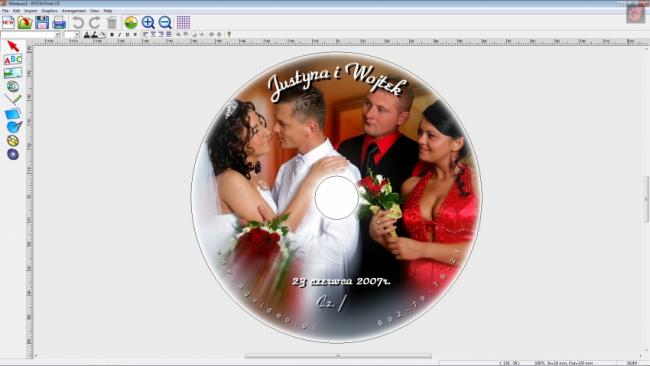Select the image insert tool
The width and height of the screenshot is (650, 366).
(x=13, y=73)
